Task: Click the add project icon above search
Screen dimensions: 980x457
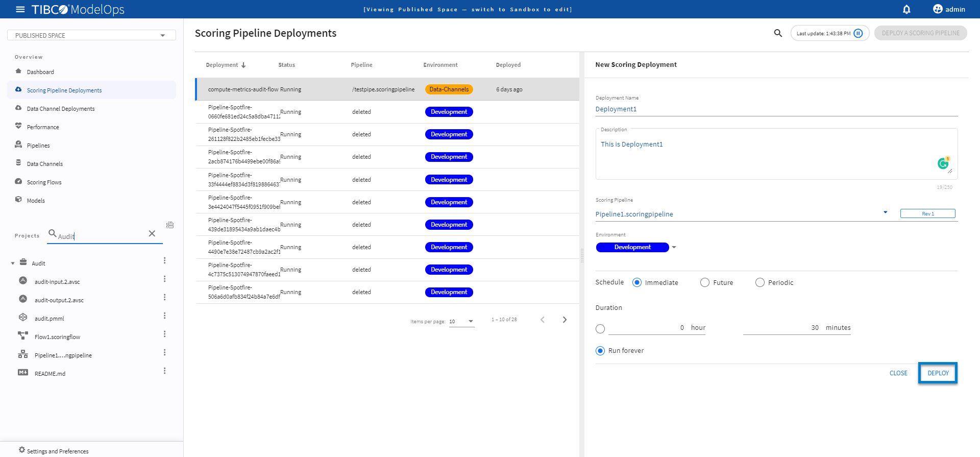Action: (170, 225)
